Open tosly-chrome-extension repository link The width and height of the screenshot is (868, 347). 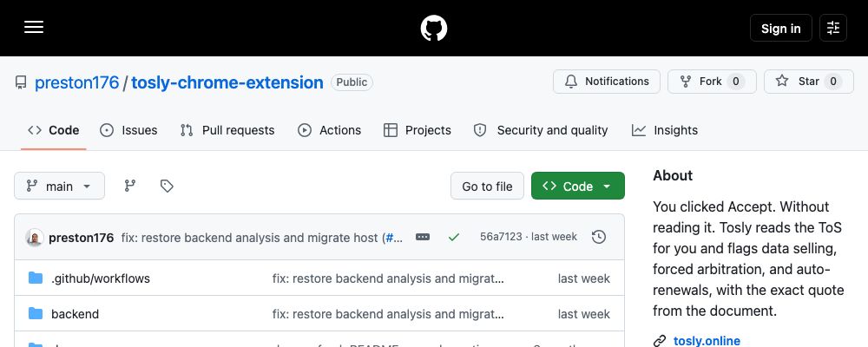[227, 82]
